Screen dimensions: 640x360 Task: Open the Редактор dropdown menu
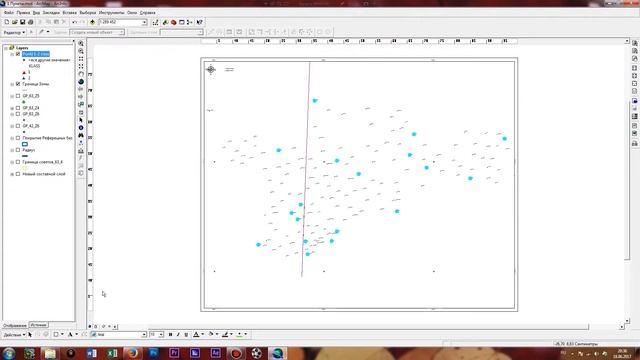click(14, 32)
